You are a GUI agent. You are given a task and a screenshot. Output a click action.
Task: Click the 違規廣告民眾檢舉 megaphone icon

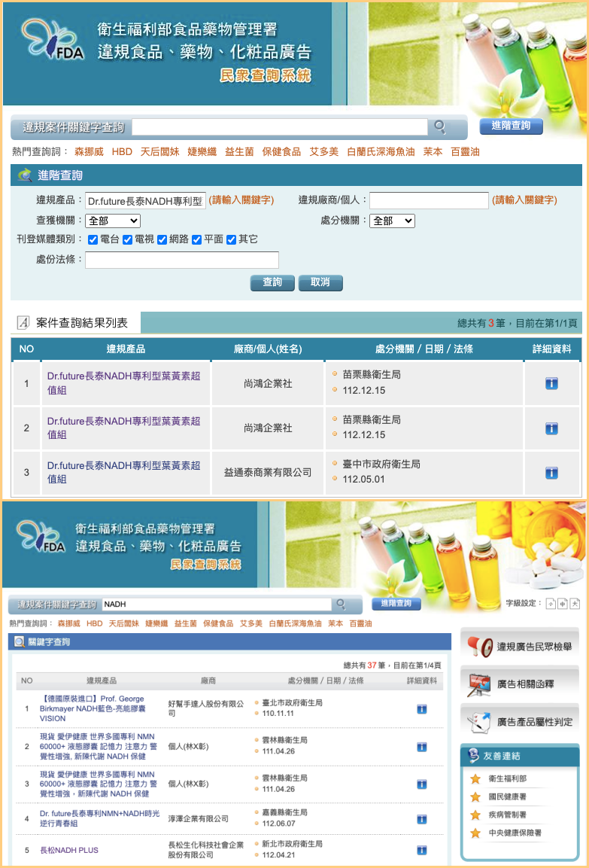point(479,646)
